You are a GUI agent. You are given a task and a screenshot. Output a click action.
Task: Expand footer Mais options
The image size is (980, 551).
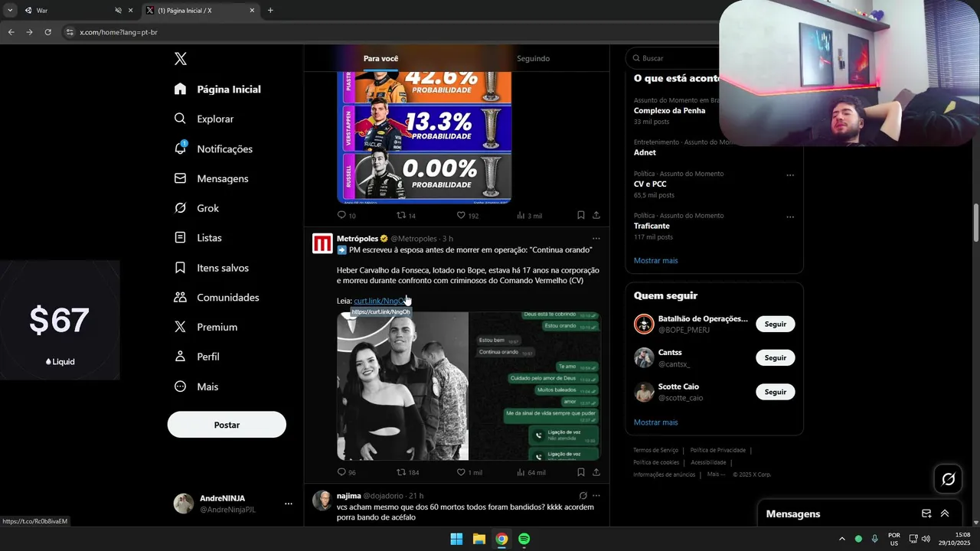717,474
